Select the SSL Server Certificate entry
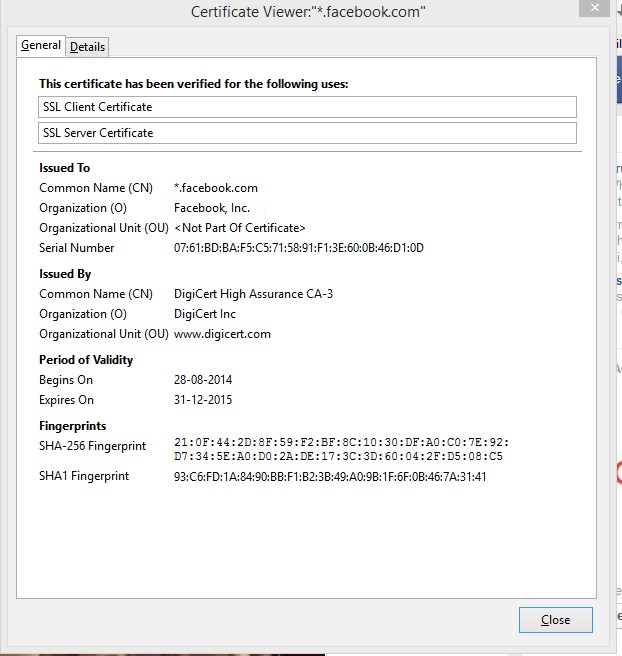Screen dimensions: 622x656 (307, 133)
